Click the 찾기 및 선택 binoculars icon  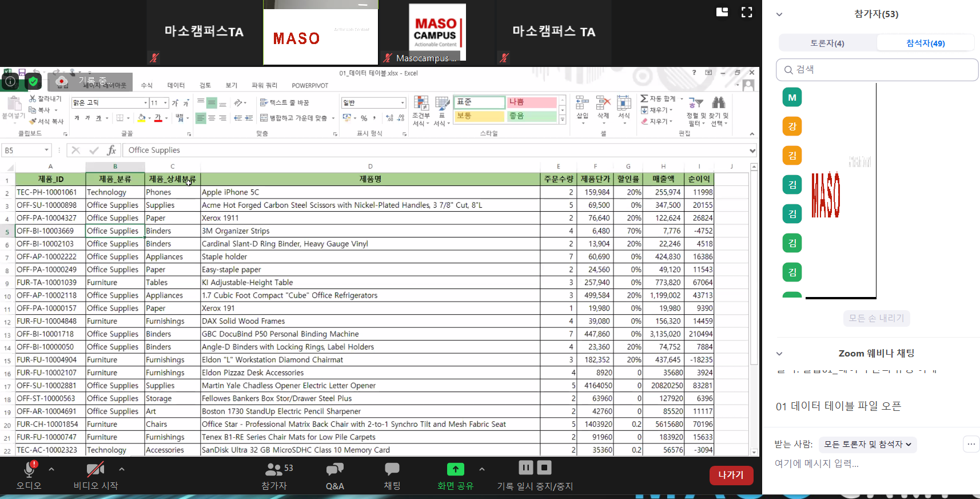pos(718,111)
